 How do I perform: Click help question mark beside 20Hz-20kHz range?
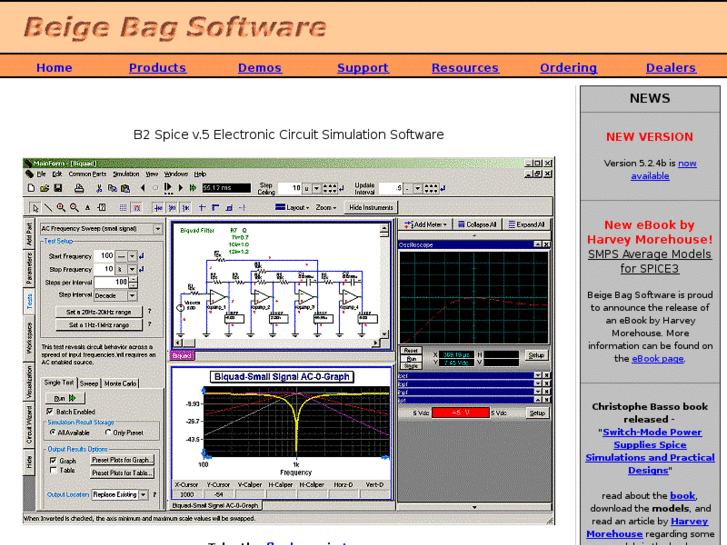click(150, 311)
